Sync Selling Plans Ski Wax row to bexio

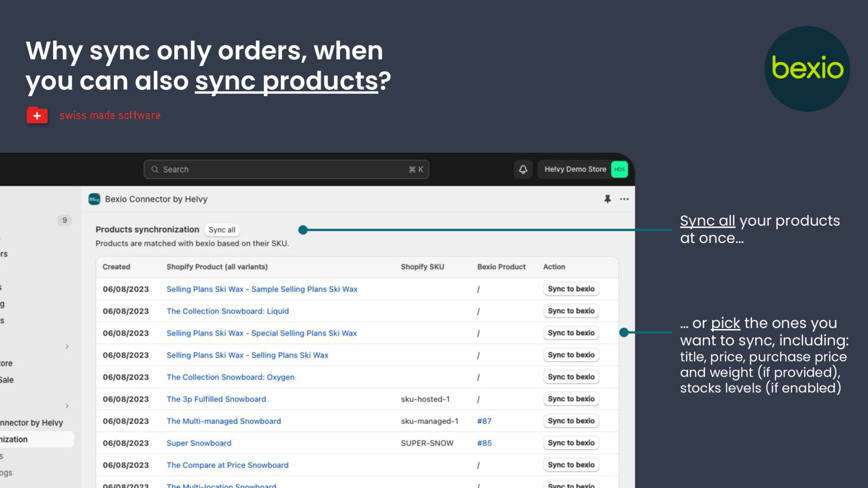point(571,355)
